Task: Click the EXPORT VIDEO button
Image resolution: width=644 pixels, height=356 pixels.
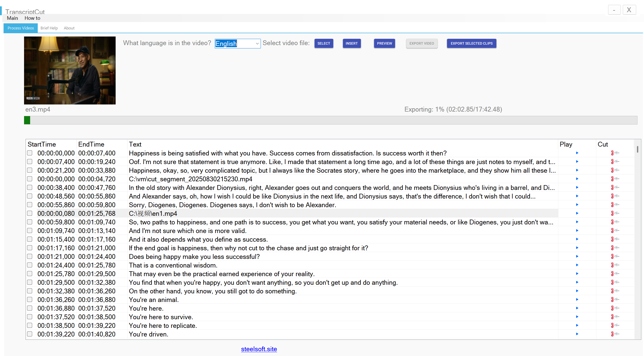Action: click(x=422, y=43)
